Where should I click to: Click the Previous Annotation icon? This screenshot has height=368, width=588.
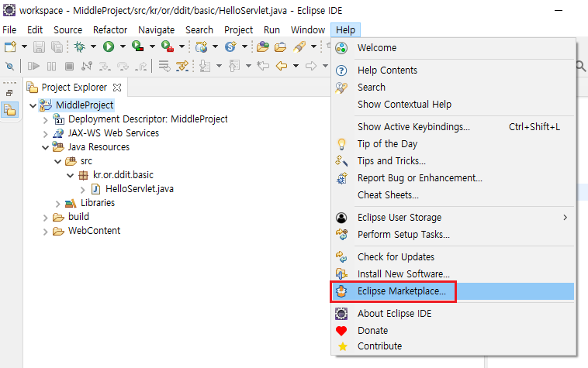(234, 67)
